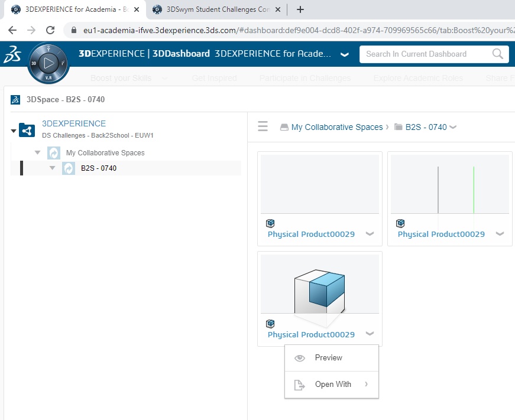Open the first Physical Product00029 card's chevron menu
Screen dimensions: 515x420
370,233
